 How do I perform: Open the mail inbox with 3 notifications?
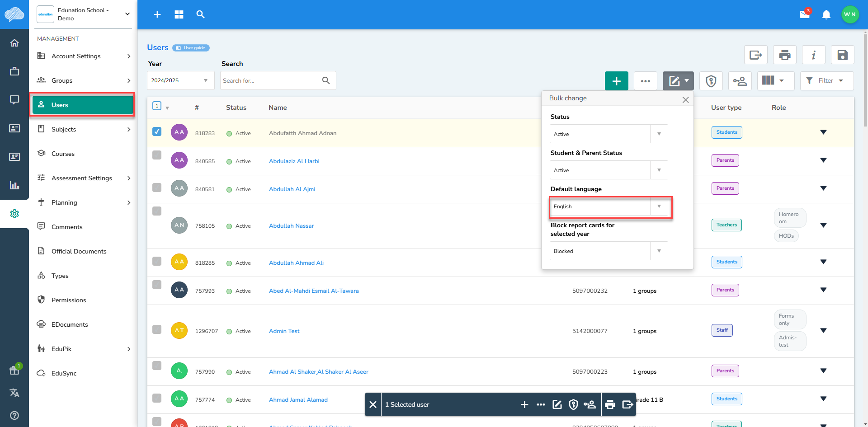pyautogui.click(x=805, y=14)
